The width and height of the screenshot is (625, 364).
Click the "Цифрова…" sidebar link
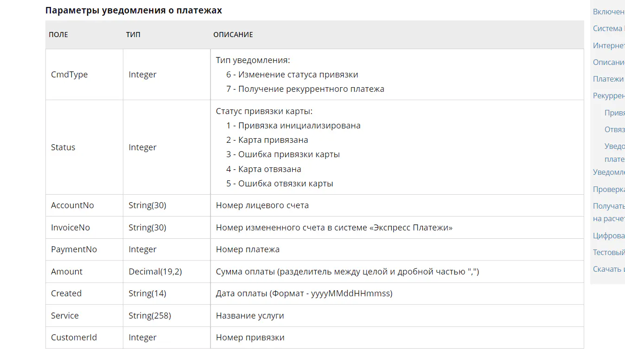tap(609, 236)
